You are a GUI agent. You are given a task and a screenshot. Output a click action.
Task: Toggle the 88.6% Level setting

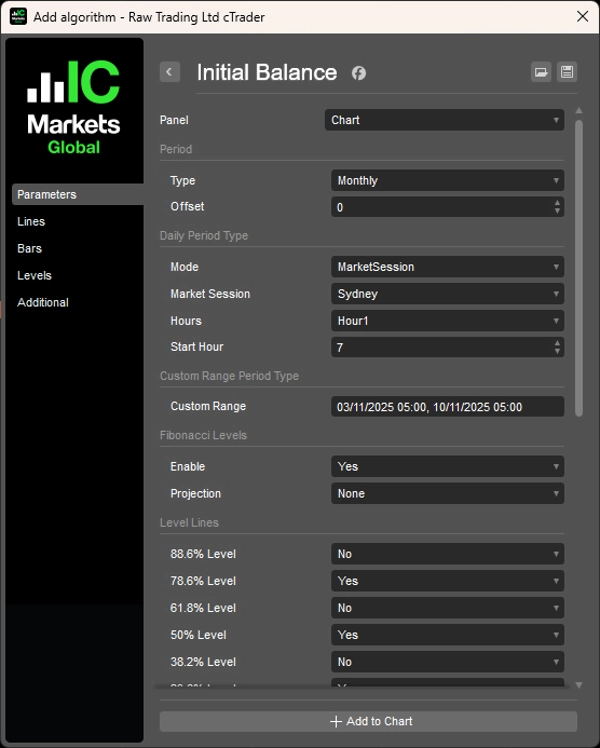447,554
